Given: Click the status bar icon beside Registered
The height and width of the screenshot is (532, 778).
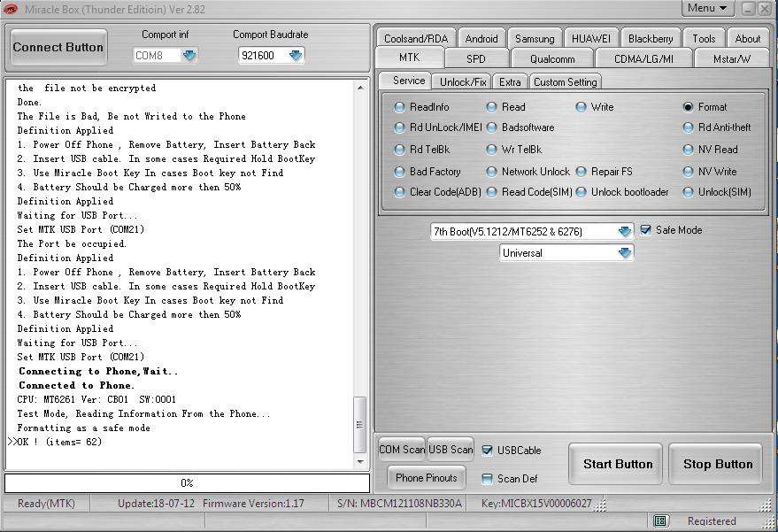Looking at the screenshot, I should (660, 520).
